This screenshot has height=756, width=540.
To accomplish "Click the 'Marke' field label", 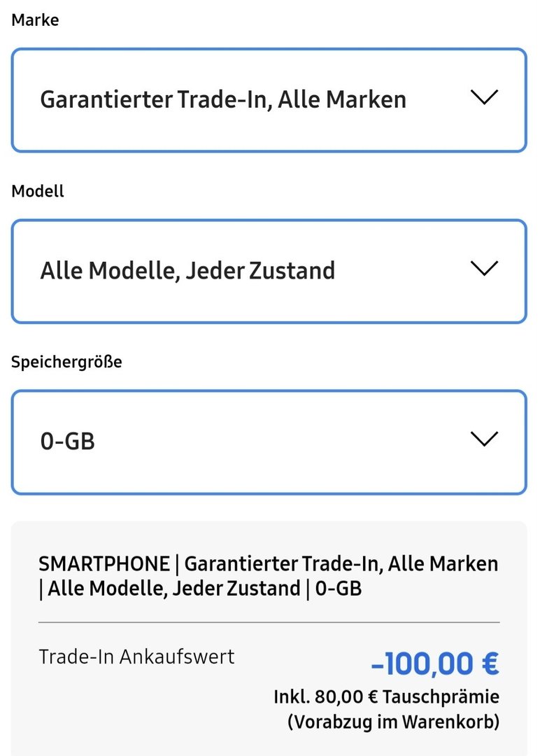I will (x=35, y=20).
